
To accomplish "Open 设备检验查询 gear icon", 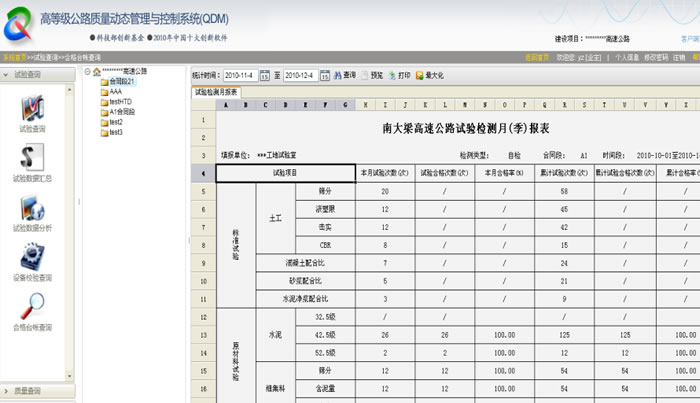I will coord(32,258).
